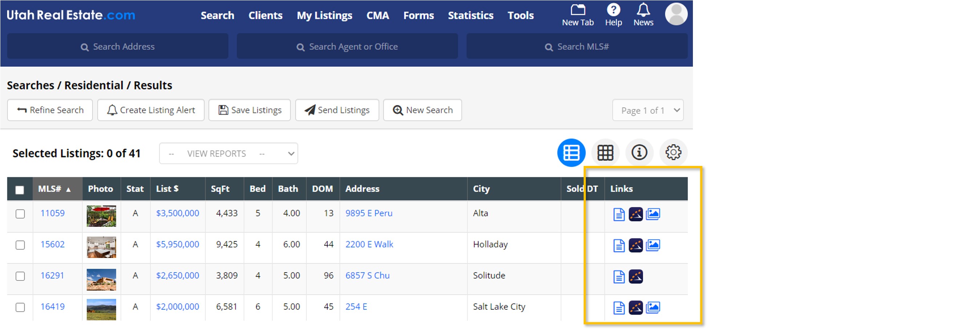
Task: Open the My Listings menu
Action: 324,16
